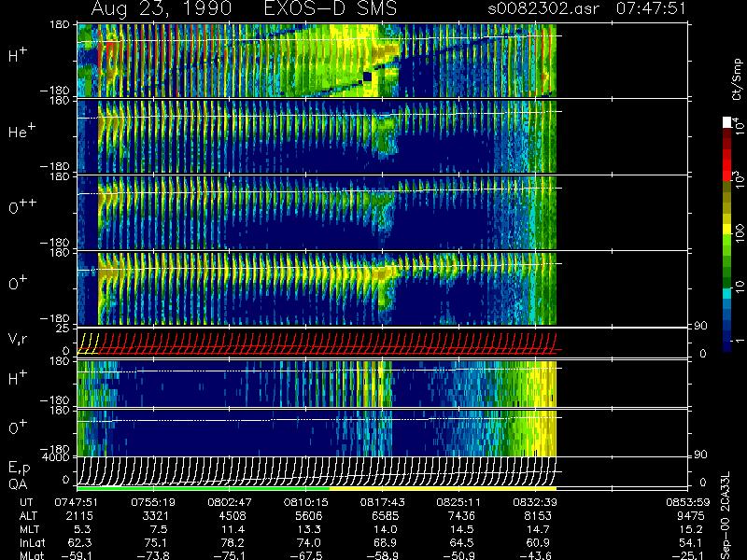The width and height of the screenshot is (747, 560).
Task: Click the altitude value "9475"
Action: [x=690, y=516]
